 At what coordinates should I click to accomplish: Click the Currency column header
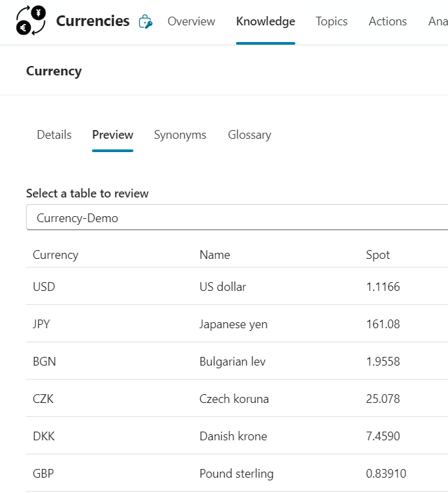coord(55,255)
